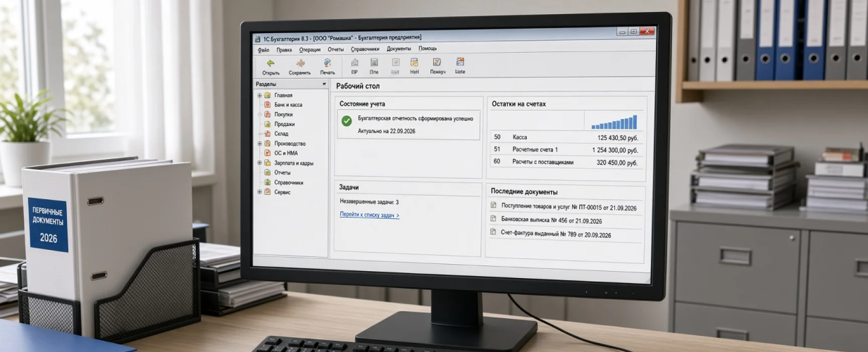Follow the Перейти к списку задач link
This screenshot has width=868, height=352.
click(x=369, y=215)
